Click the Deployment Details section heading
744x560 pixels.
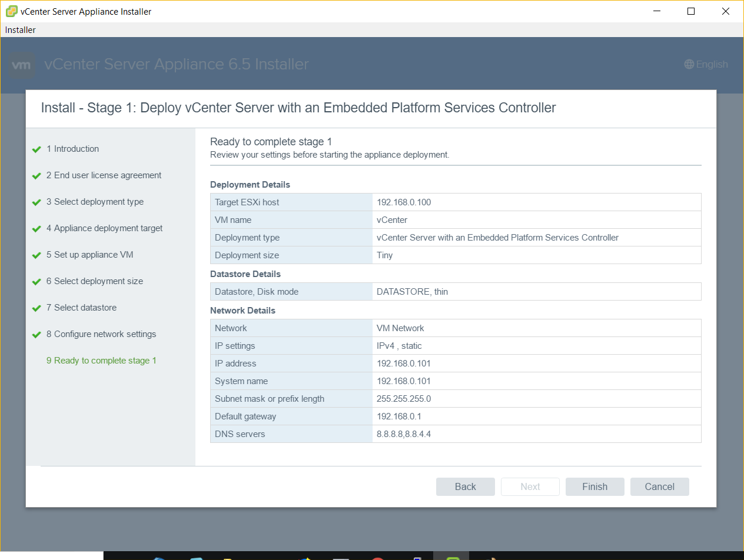tap(250, 185)
